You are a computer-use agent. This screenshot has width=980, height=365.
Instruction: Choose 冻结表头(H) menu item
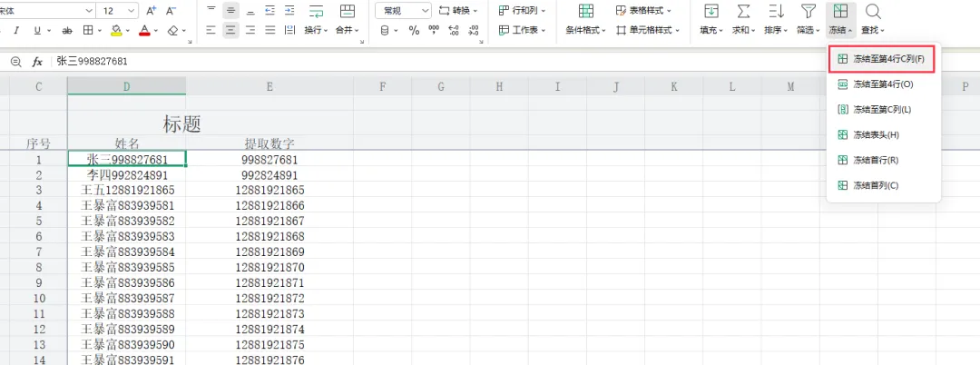point(883,134)
